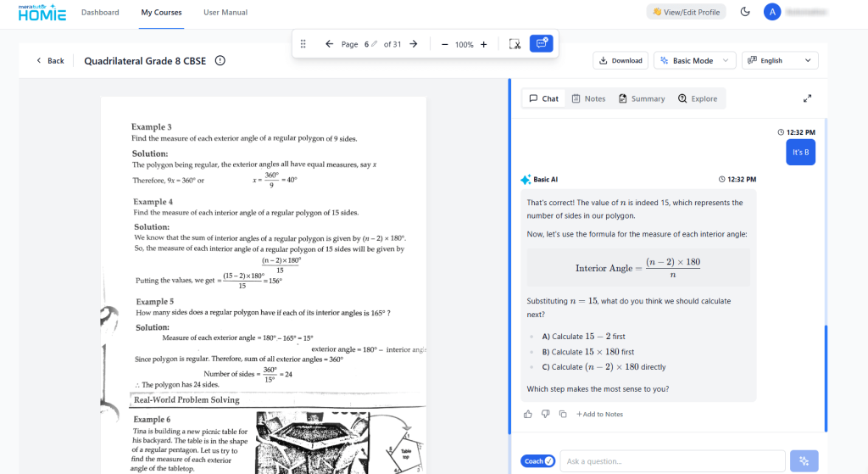Click "of 31" page count text
This screenshot has width=868, height=474.
pyautogui.click(x=392, y=44)
